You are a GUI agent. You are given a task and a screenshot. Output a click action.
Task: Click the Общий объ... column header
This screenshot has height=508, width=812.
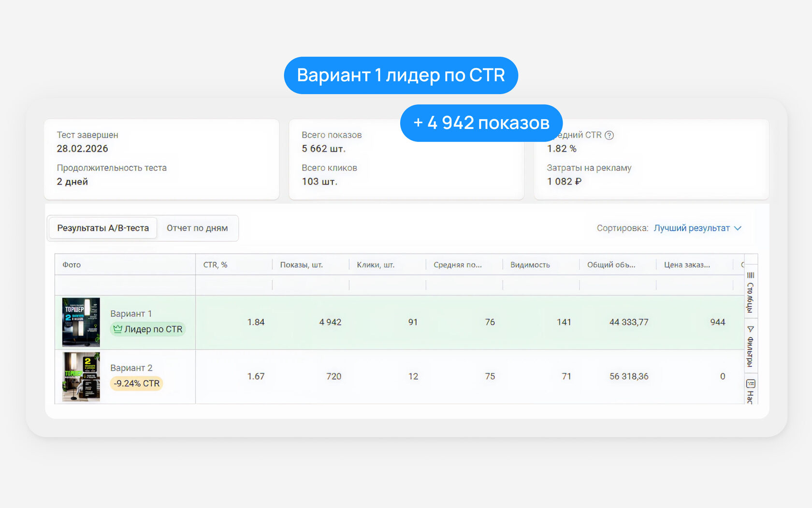(x=611, y=265)
